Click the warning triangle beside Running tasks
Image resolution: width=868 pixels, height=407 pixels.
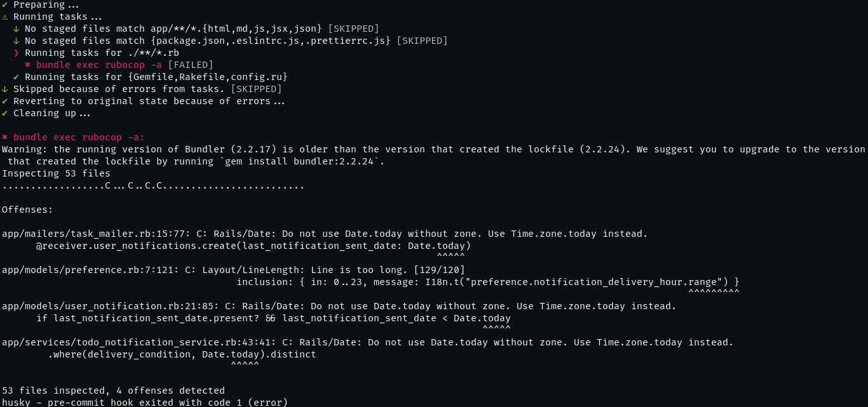pos(4,17)
